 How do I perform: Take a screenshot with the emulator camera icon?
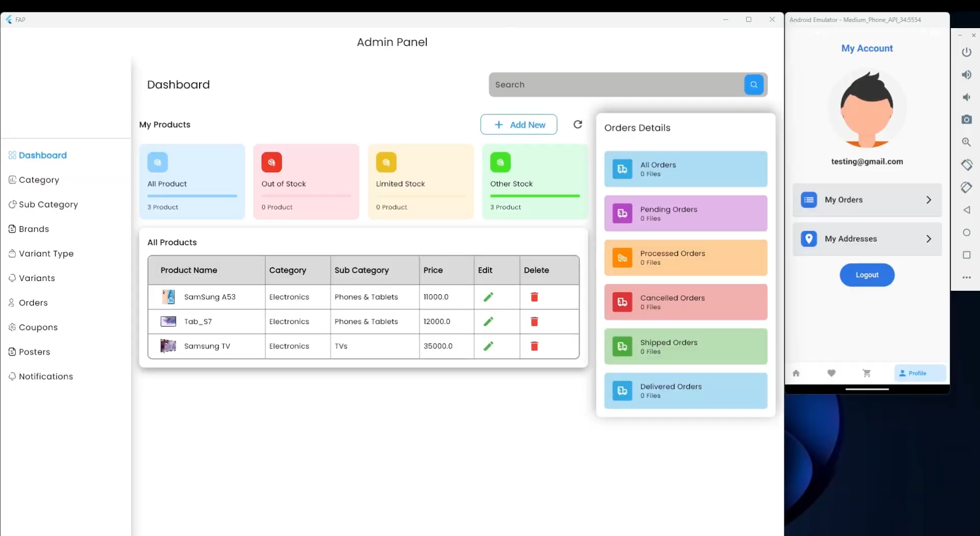tap(967, 120)
